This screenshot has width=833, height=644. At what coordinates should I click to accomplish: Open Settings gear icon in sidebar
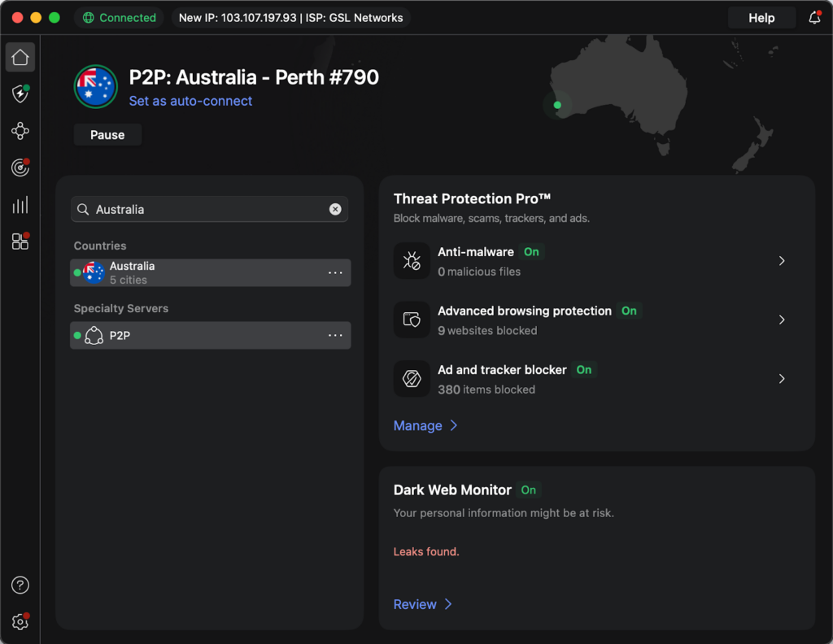[20, 622]
